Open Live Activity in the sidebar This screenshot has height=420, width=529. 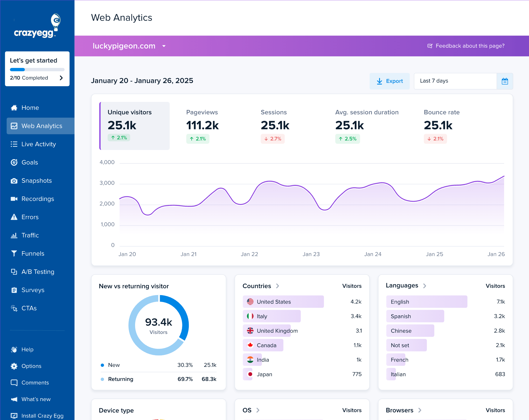point(38,144)
